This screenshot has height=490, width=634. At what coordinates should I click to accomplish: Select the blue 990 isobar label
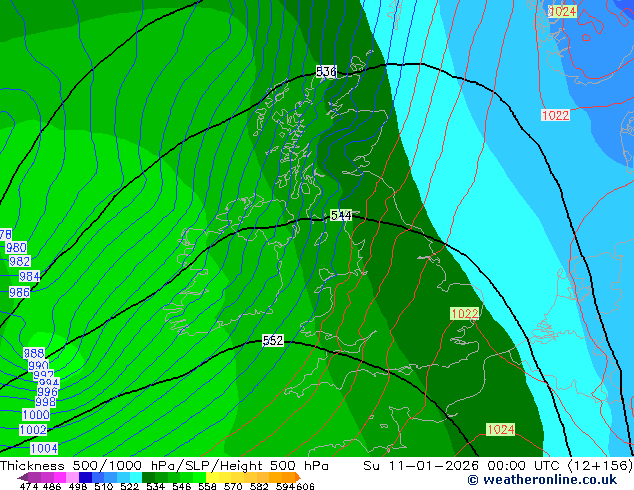(38, 366)
